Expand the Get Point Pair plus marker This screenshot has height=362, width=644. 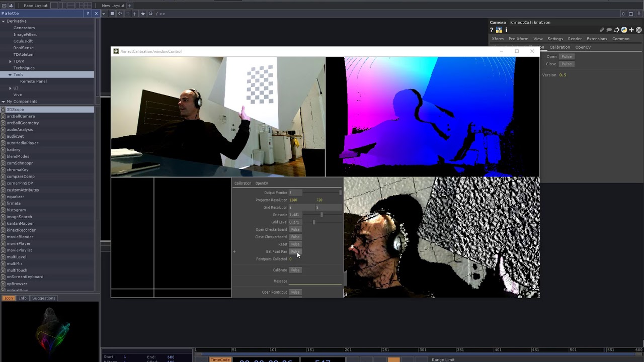tap(234, 251)
